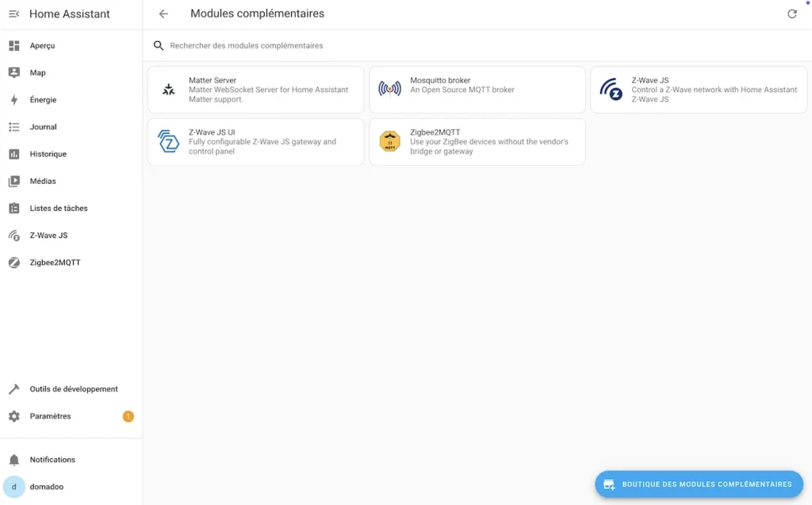Click the Outils de développement hammer icon
The width and height of the screenshot is (812, 505).
[x=14, y=389]
